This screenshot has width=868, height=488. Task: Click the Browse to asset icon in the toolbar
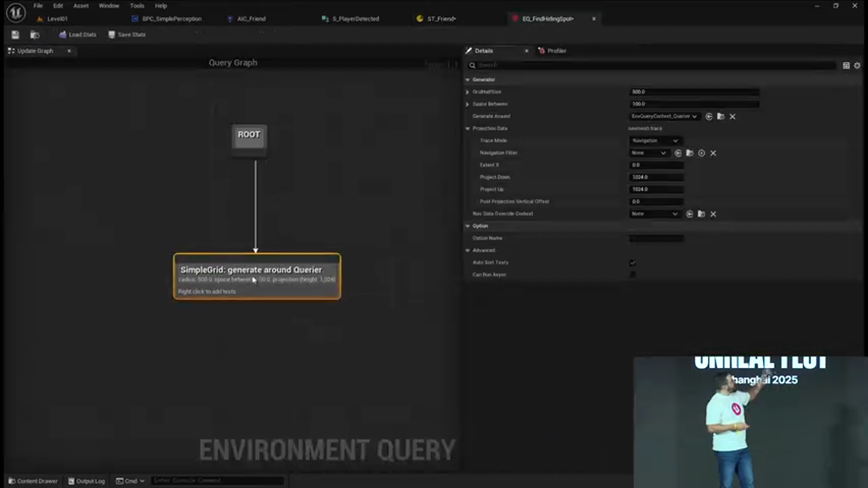point(34,35)
